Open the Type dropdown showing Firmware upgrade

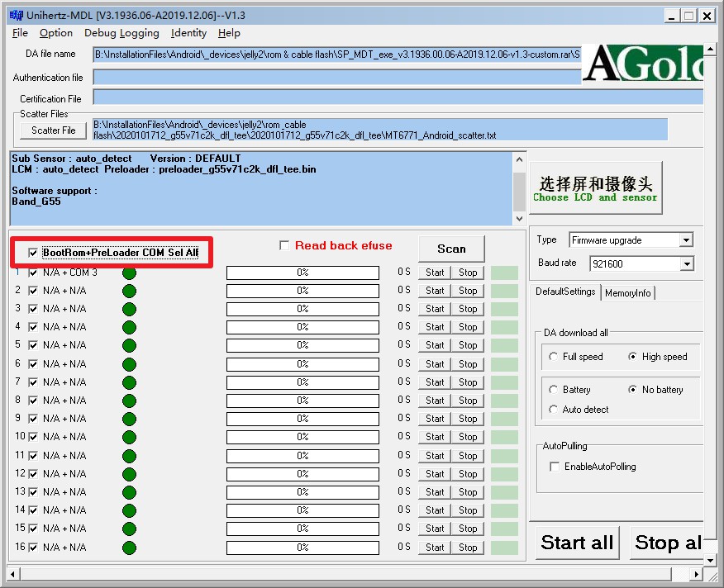point(686,240)
